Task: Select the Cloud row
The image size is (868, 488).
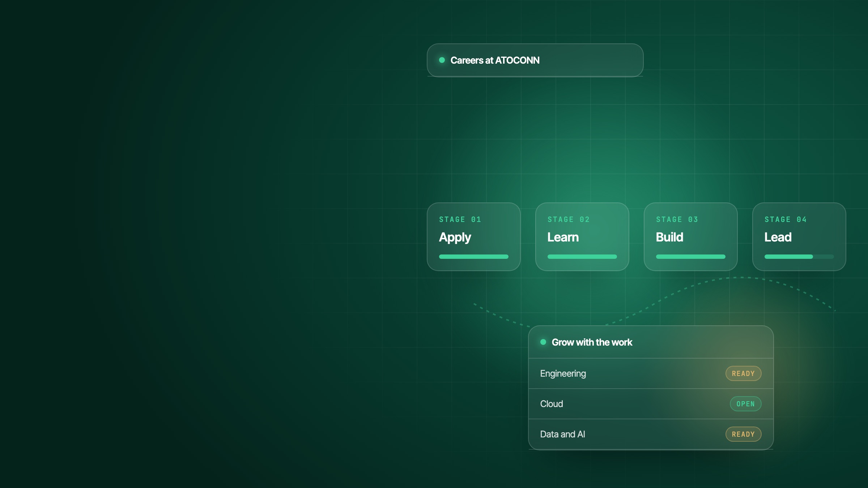Action: (x=651, y=404)
